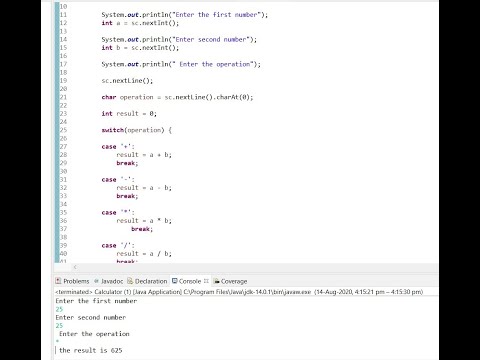Click the standalone 'sc.nextLine();' statement

point(127,81)
